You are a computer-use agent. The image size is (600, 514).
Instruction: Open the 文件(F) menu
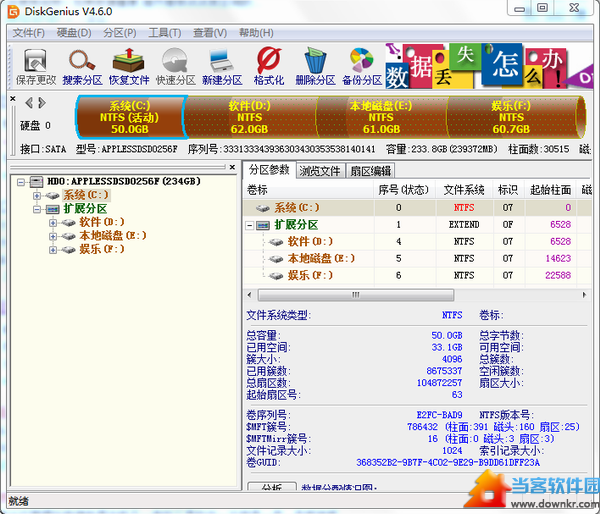[29, 33]
